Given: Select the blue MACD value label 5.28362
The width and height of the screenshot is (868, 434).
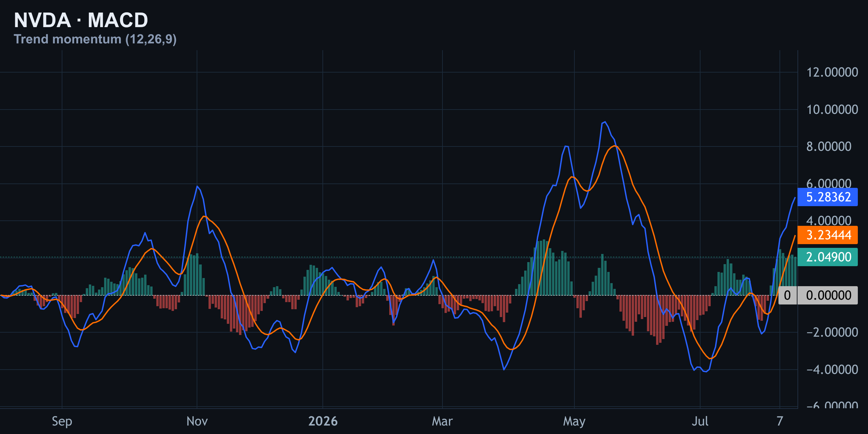Looking at the screenshot, I should pyautogui.click(x=828, y=197).
